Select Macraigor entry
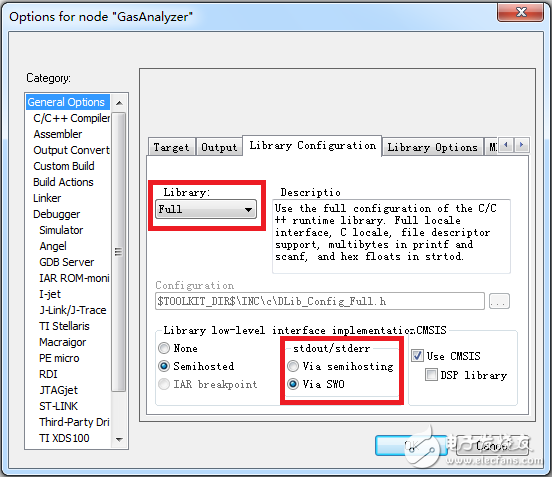The image size is (552, 477). [63, 342]
